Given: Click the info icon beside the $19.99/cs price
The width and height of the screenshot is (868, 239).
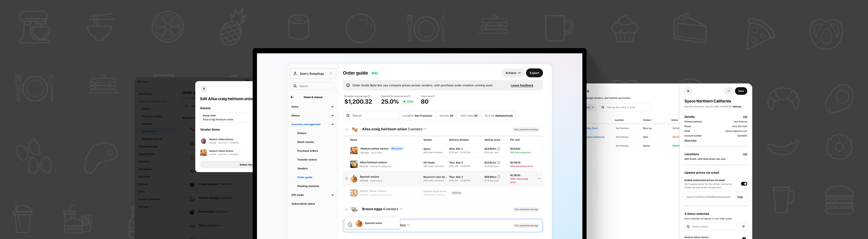Looking at the screenshot, I should (499, 149).
